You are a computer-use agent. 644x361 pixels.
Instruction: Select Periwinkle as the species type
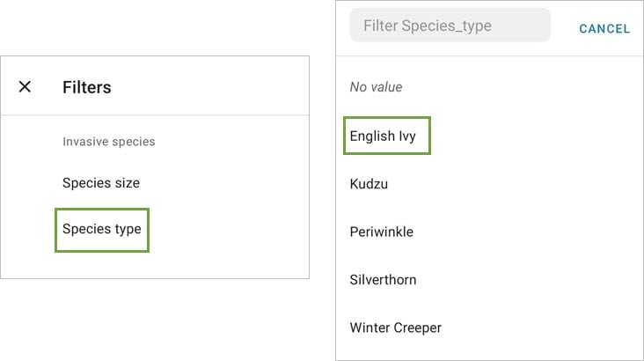tap(381, 232)
